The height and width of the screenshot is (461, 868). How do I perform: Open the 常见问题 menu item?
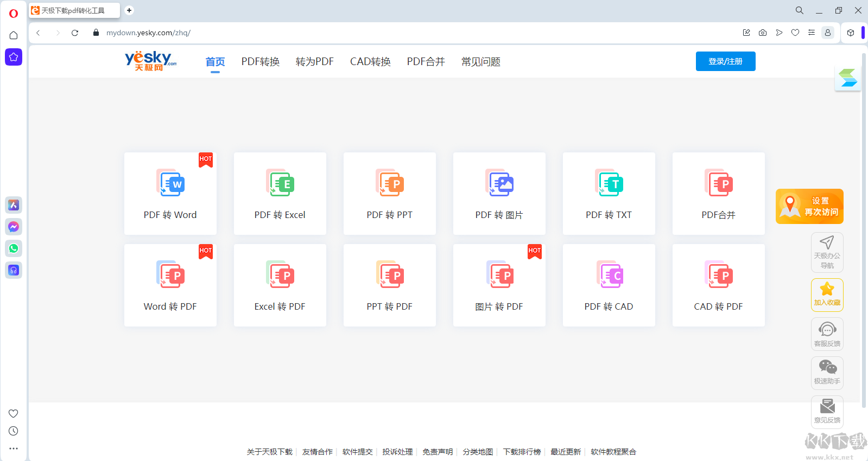tap(480, 62)
